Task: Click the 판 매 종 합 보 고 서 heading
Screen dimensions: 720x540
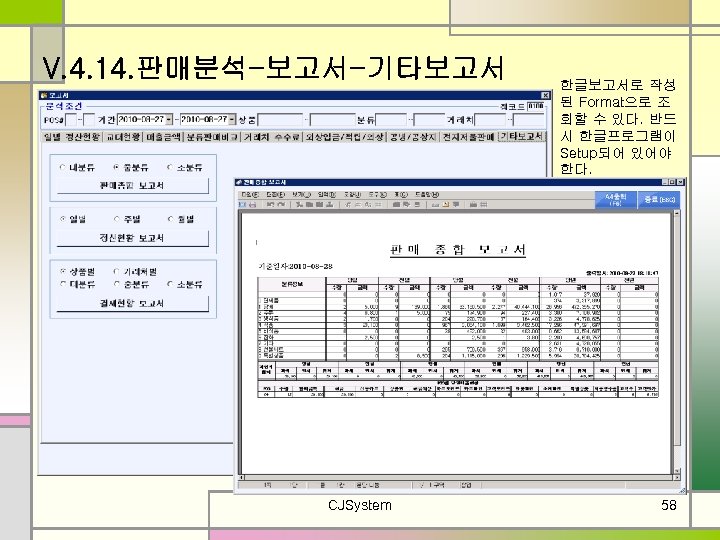Action: click(x=458, y=250)
